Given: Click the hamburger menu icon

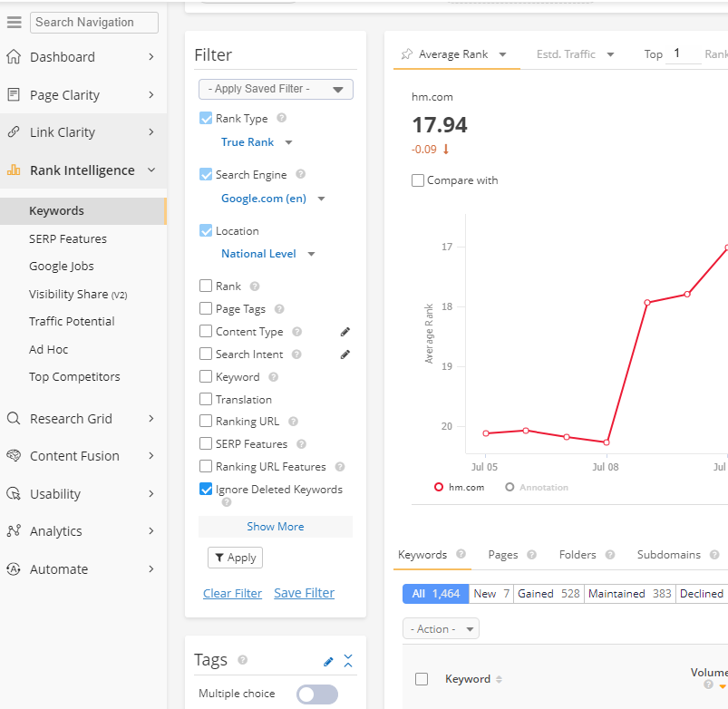Looking at the screenshot, I should pos(14,23).
